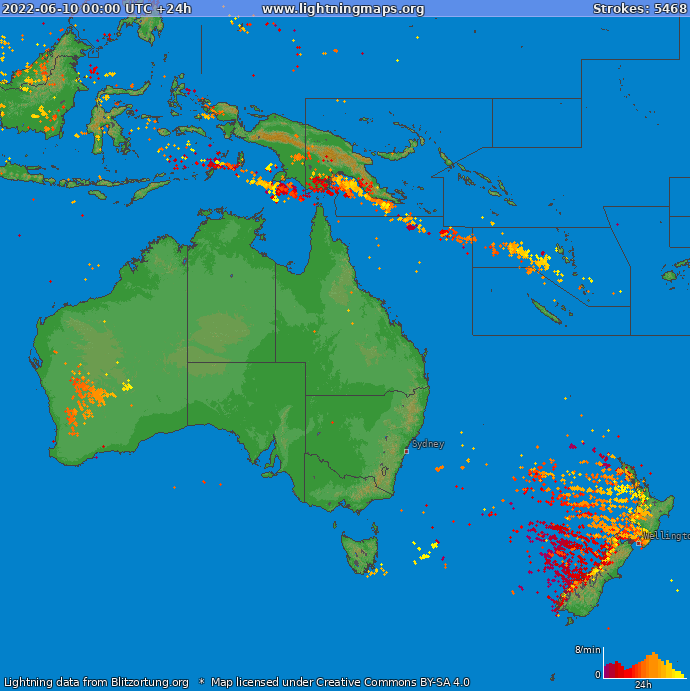The height and width of the screenshot is (691, 690).
Task: Click the New Caledonia island
Action: (x=546, y=311)
